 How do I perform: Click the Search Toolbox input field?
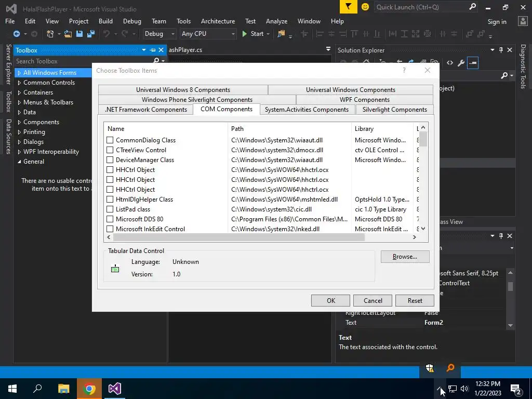[x=84, y=61]
